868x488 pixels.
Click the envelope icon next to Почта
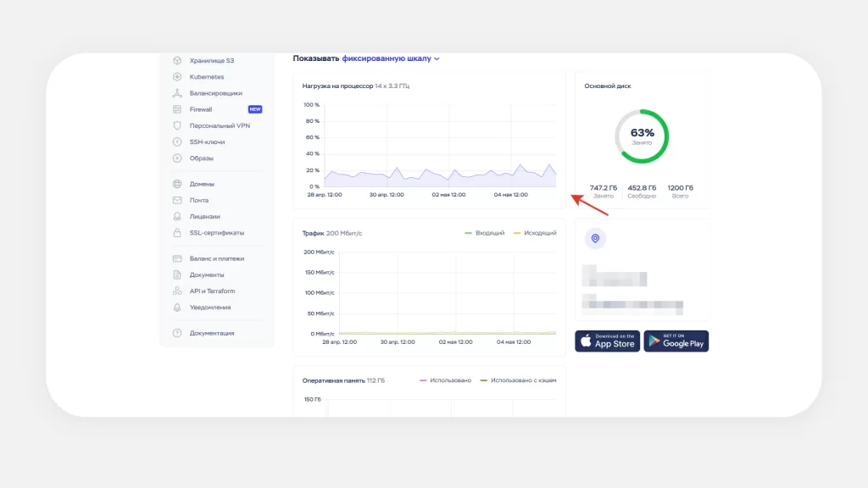click(177, 201)
